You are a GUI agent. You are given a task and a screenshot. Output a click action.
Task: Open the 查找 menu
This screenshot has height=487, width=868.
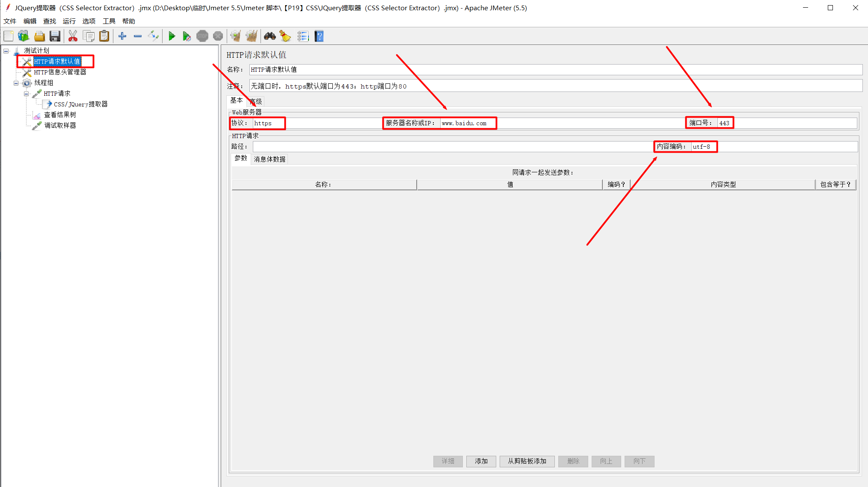pos(50,21)
